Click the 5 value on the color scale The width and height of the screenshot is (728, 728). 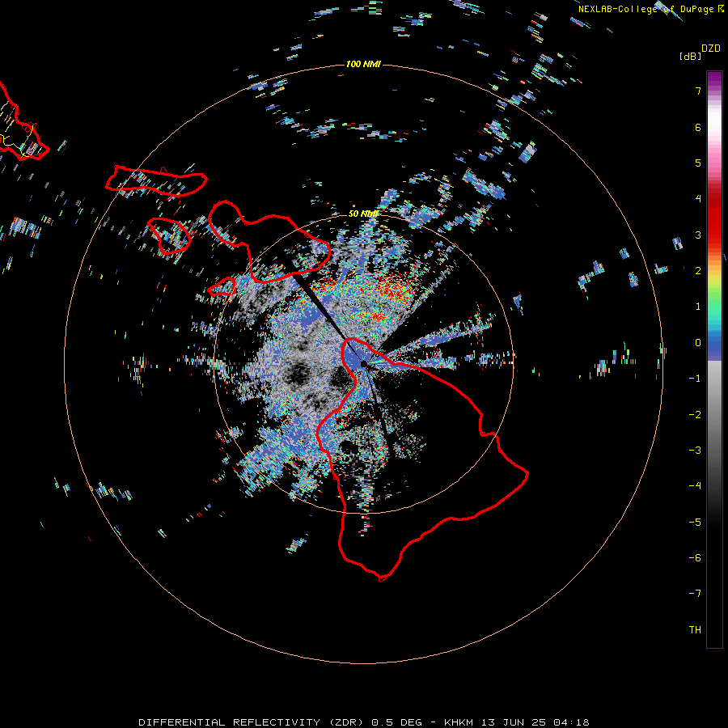point(698,163)
